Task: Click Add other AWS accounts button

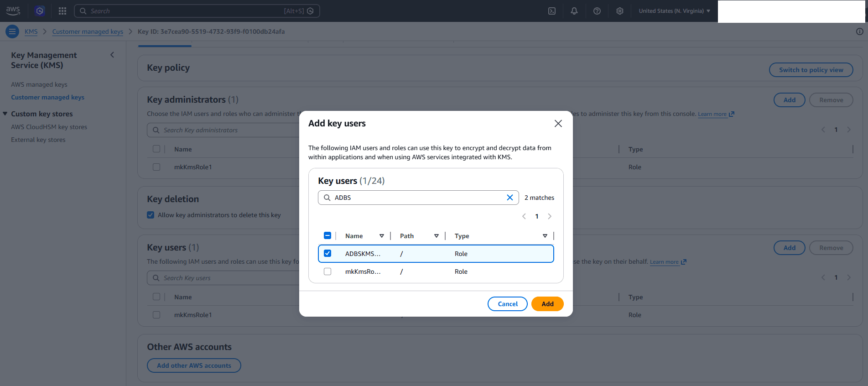Action: click(194, 365)
